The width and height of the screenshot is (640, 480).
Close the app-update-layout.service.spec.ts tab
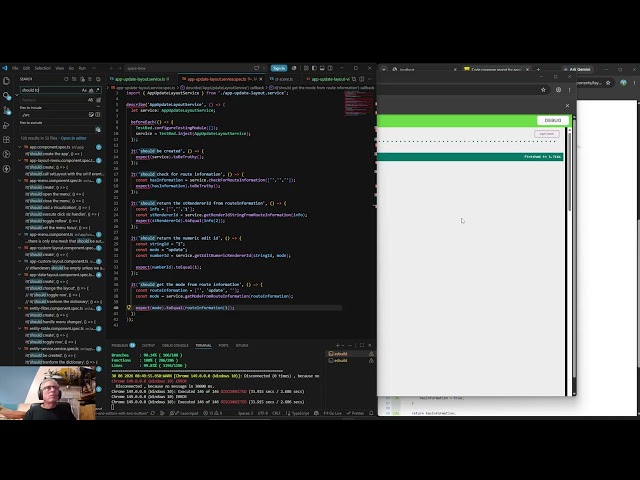point(261,79)
